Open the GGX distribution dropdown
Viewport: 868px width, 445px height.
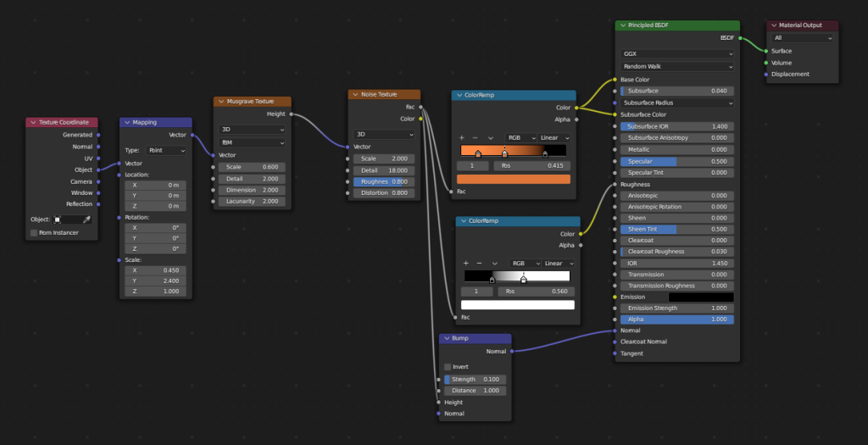(x=676, y=53)
